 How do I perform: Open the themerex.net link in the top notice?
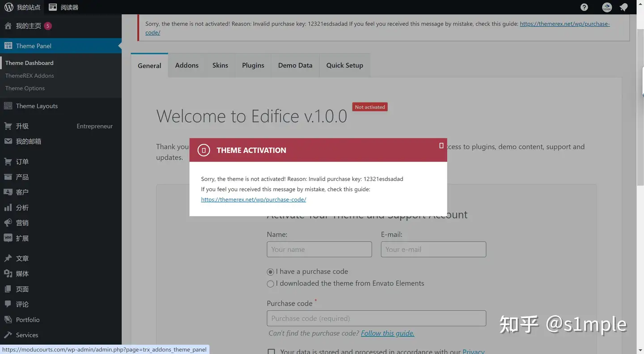377,28
